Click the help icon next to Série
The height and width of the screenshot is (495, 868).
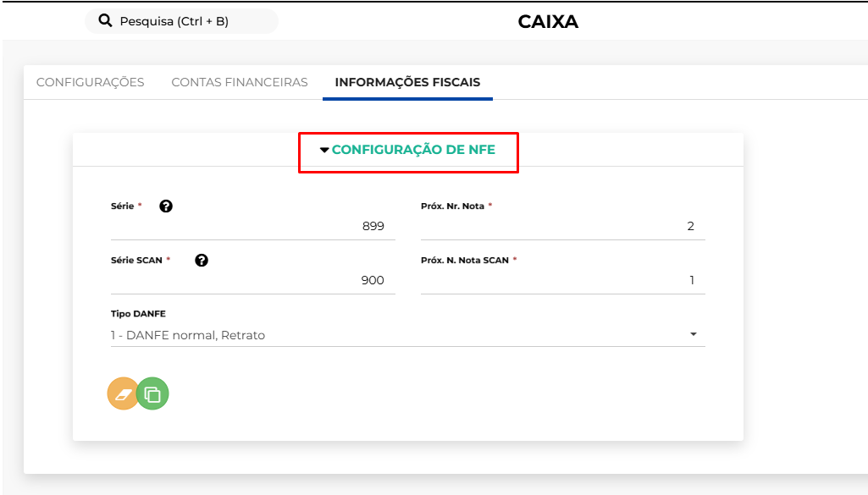pyautogui.click(x=166, y=206)
